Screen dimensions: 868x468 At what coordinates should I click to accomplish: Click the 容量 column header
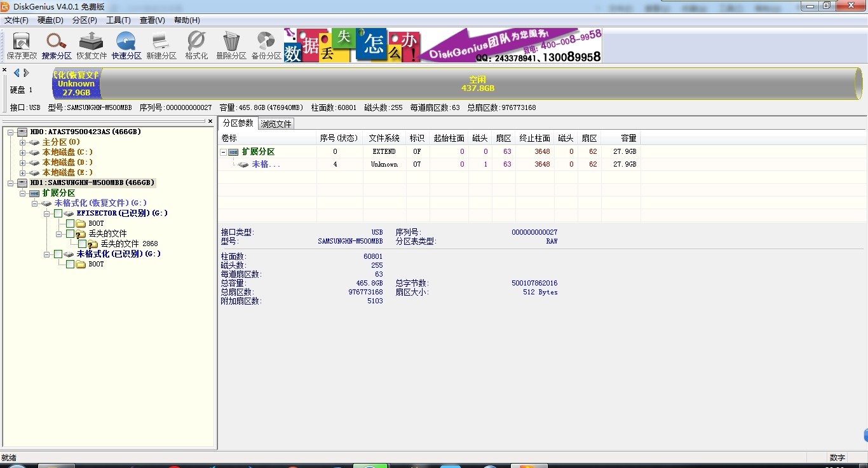(621, 138)
